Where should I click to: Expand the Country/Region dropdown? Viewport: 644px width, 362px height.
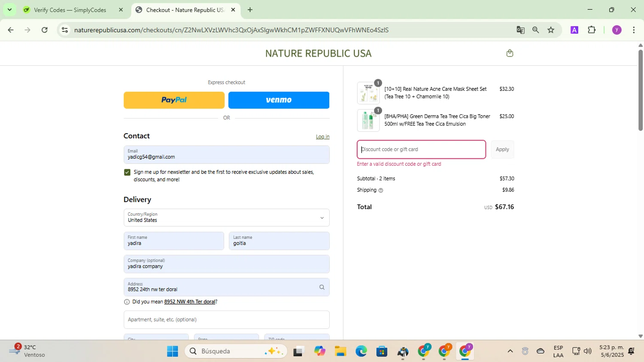pyautogui.click(x=227, y=218)
